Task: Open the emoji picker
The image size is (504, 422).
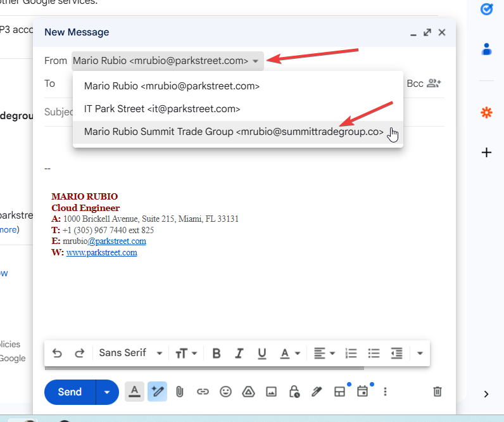Action: (225, 392)
